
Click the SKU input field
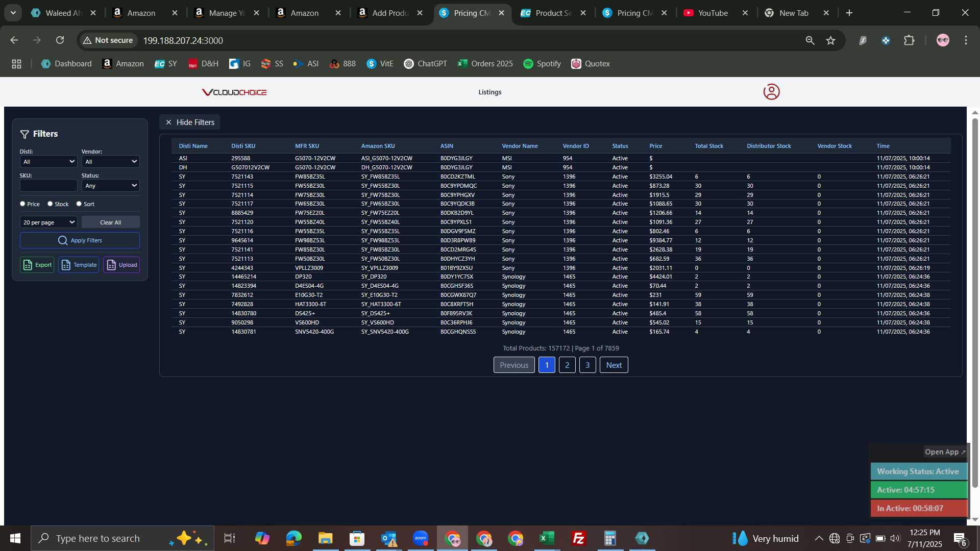pyautogui.click(x=48, y=186)
